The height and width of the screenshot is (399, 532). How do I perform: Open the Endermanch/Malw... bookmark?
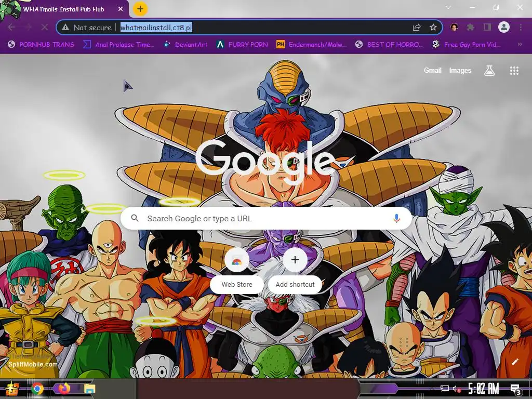312,45
